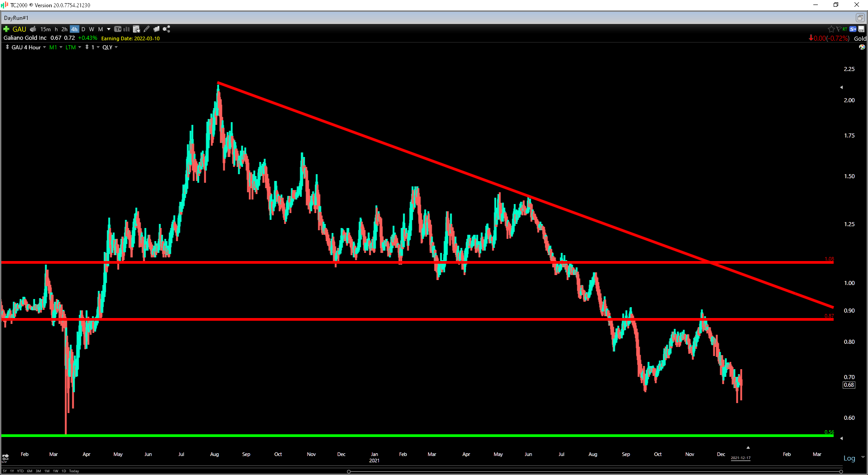Set chart range to 3M
This screenshot has height=475, width=868.
pyautogui.click(x=38, y=471)
